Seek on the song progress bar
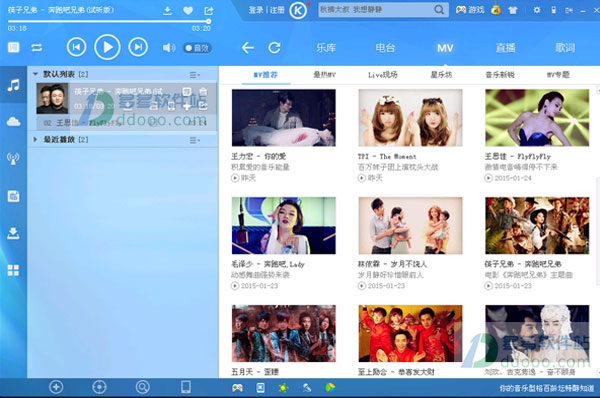 [109, 21]
